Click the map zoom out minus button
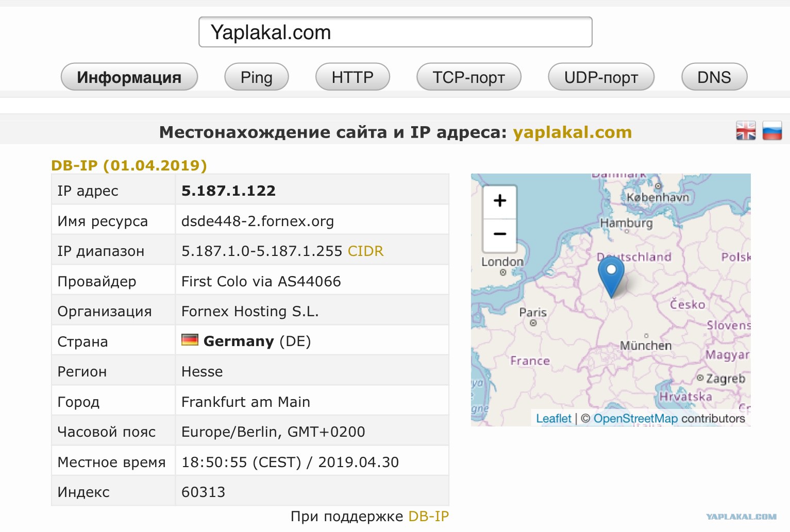This screenshot has width=790, height=532. [499, 234]
